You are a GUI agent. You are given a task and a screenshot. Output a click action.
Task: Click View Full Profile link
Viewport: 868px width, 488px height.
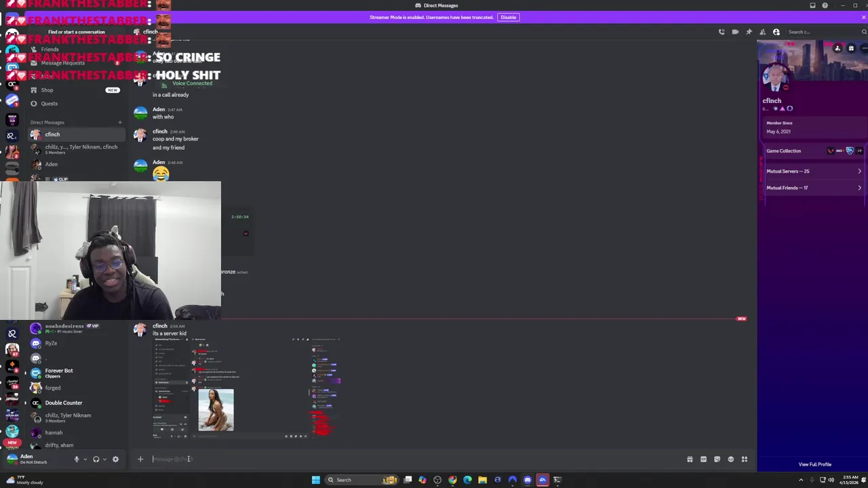pyautogui.click(x=814, y=464)
